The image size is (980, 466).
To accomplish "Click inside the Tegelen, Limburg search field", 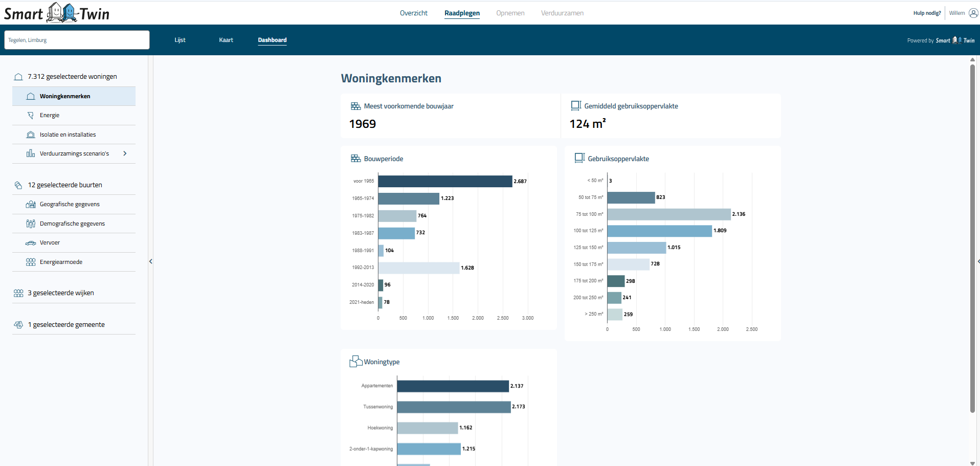I will (x=77, y=40).
